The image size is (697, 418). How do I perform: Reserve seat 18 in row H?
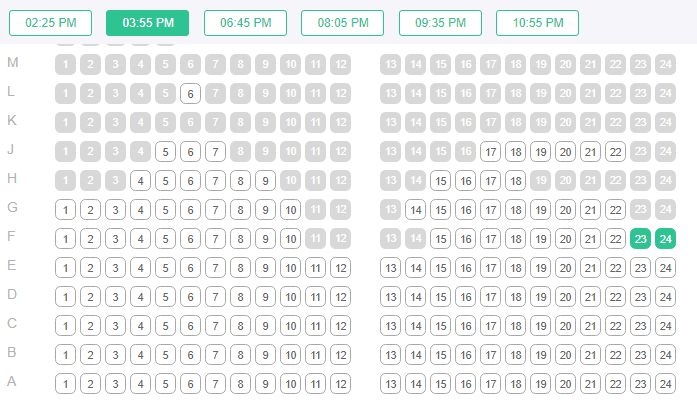(x=515, y=181)
